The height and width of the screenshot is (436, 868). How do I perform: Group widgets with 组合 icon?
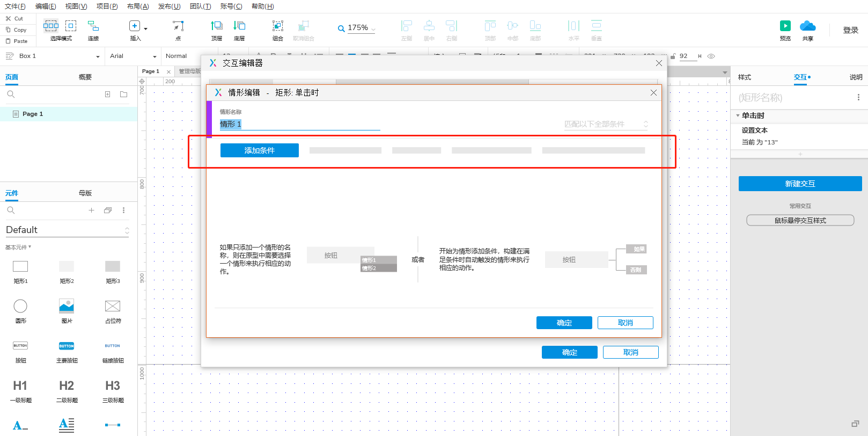coord(278,26)
